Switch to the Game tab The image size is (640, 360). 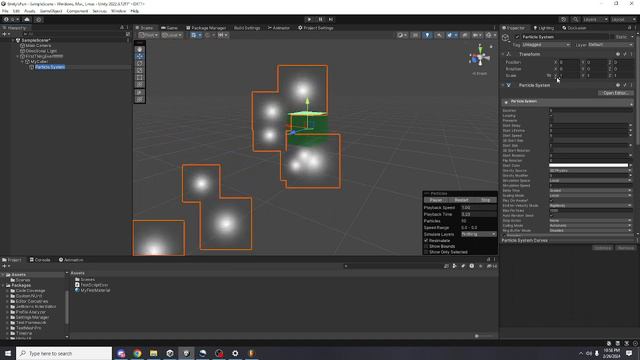click(x=169, y=28)
